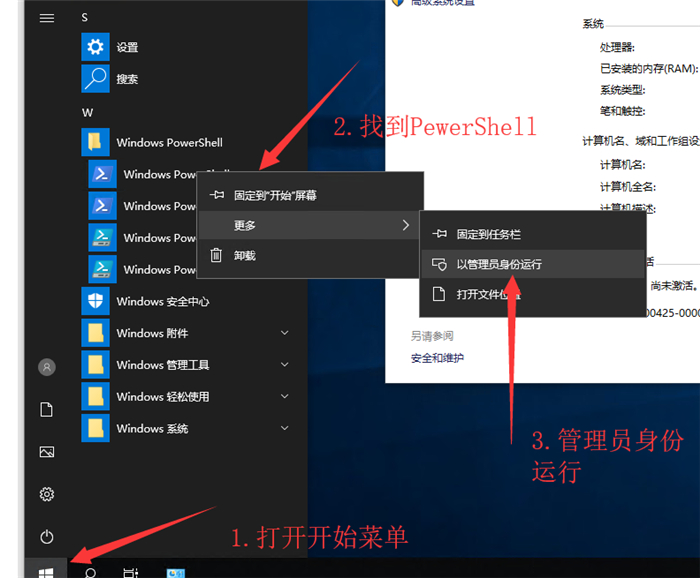
Task: Click the Windows 附件 label
Action: coord(152,333)
